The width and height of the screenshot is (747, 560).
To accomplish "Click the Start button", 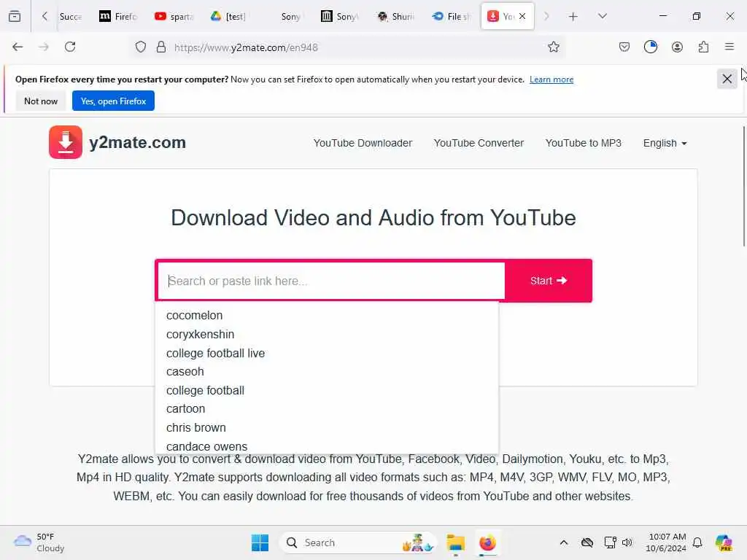I will point(549,281).
